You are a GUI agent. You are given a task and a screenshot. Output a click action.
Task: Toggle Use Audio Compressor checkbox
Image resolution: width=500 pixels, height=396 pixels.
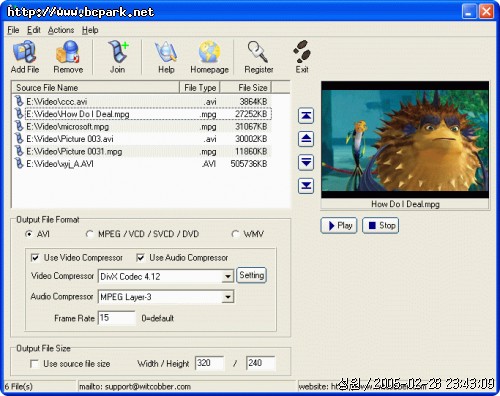pyautogui.click(x=140, y=258)
